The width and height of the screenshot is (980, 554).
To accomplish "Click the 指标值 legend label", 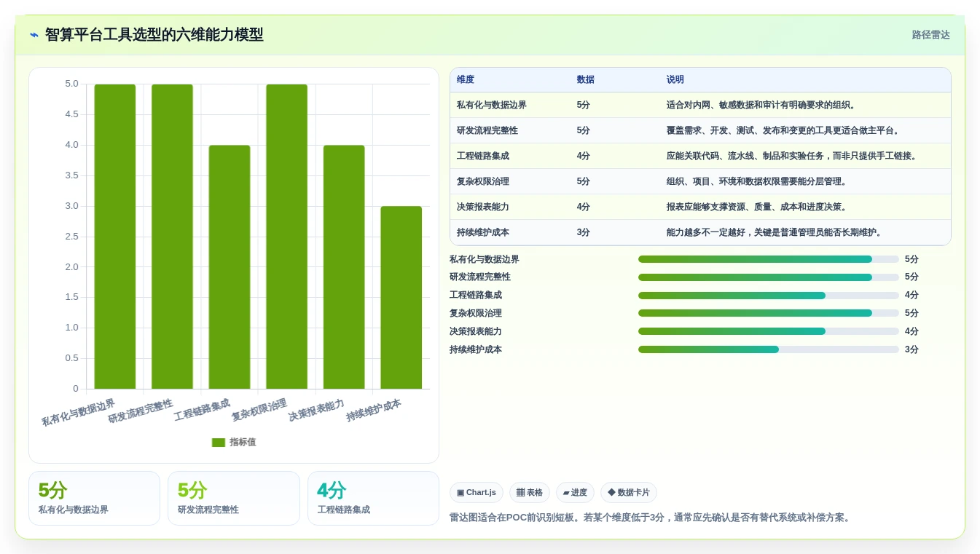I will (243, 442).
